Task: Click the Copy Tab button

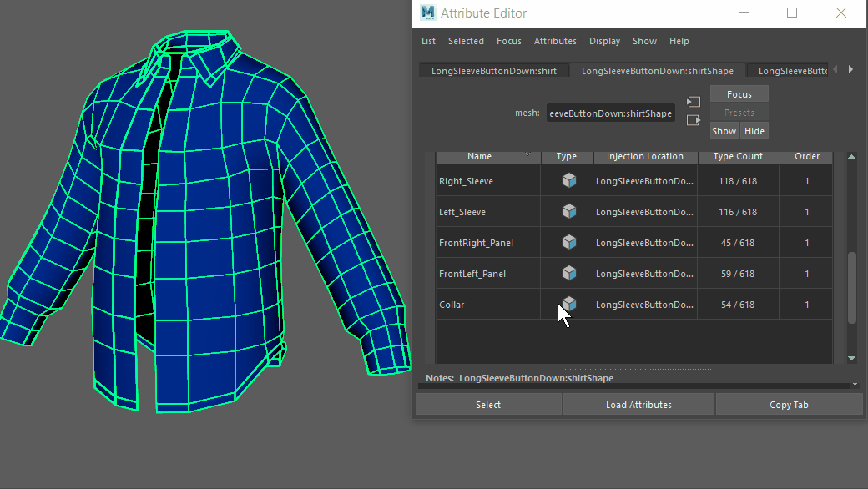Action: pyautogui.click(x=788, y=405)
